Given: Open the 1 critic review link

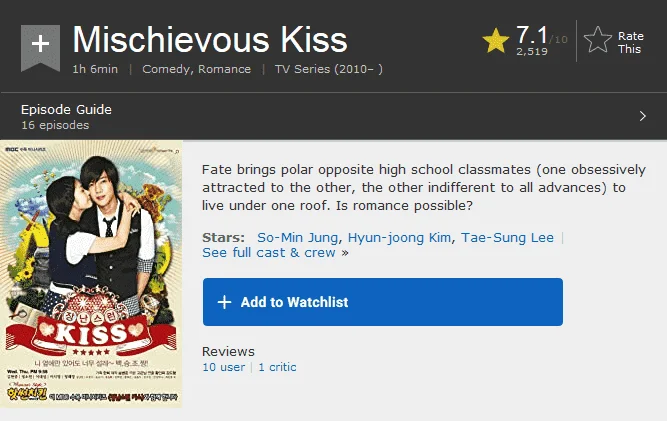Looking at the screenshot, I should click(277, 367).
